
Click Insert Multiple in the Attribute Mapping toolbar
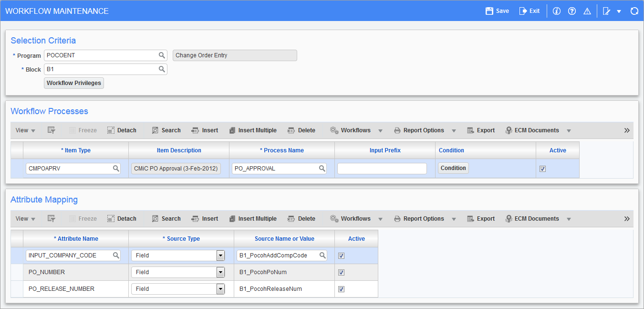point(253,218)
